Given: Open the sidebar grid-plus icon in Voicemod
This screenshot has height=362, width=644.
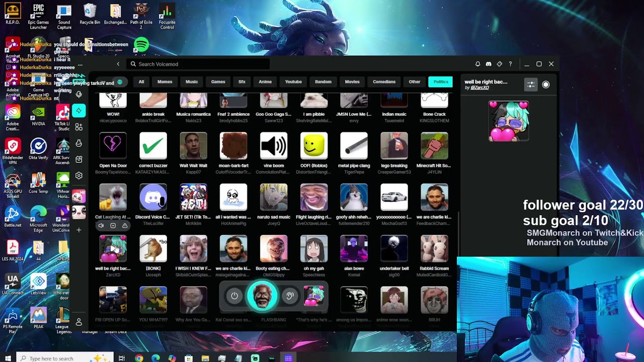Looking at the screenshot, I should pos(78,127).
